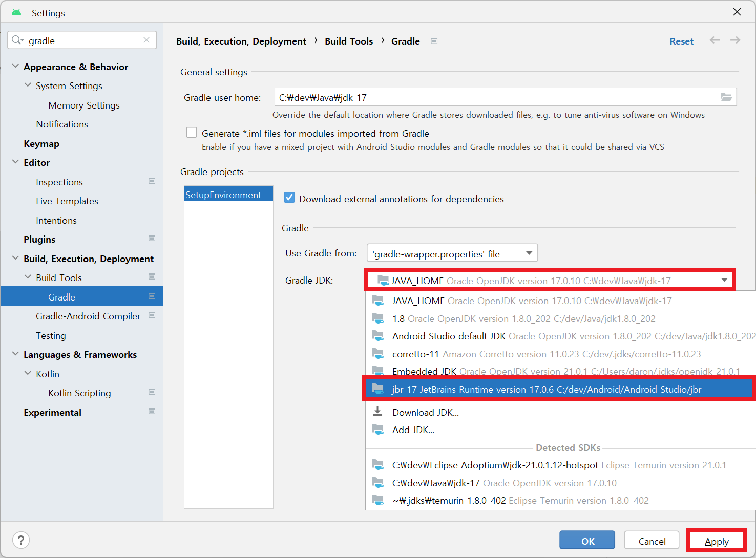Click the folder icon of the 1.8 JDK entry
This screenshot has height=558, width=756.
point(377,318)
